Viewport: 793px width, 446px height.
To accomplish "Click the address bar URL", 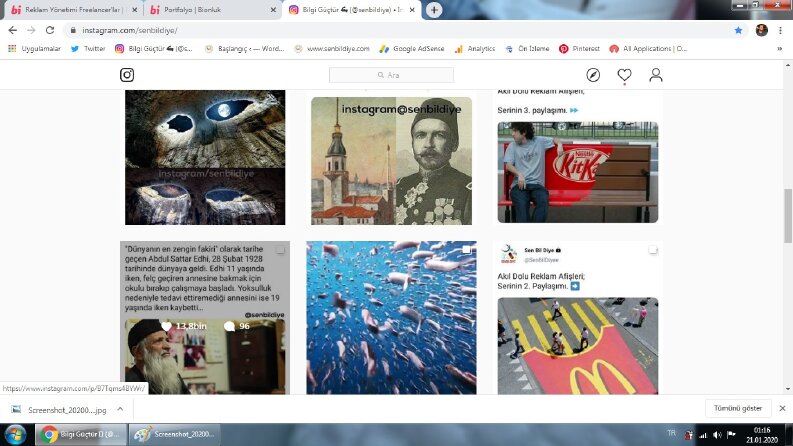I will [129, 30].
